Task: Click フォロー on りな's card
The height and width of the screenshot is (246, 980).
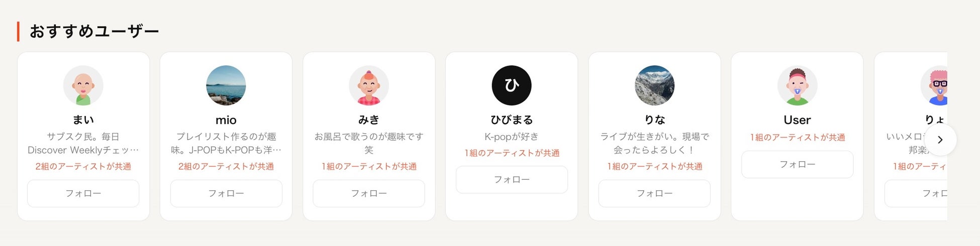Action: click(654, 193)
